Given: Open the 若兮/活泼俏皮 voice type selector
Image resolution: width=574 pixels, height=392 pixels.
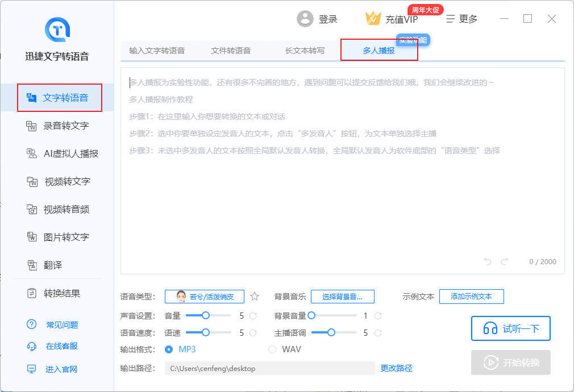Looking at the screenshot, I should [205, 297].
